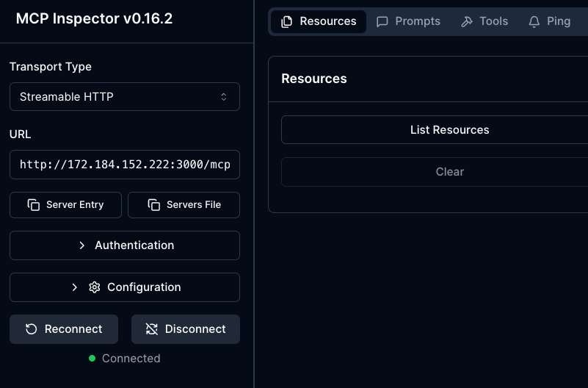
Task: Click the document icon on the Resources tab
Action: pyautogui.click(x=286, y=21)
